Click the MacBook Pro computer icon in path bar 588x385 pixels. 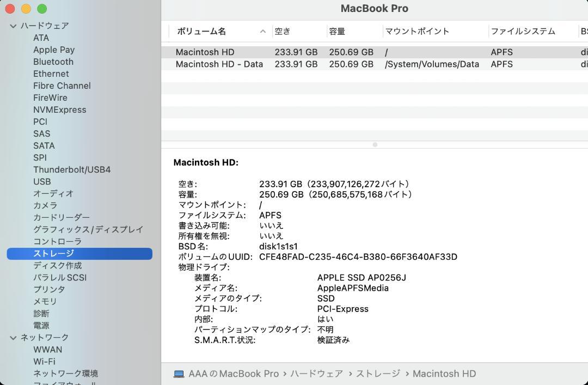click(x=179, y=374)
